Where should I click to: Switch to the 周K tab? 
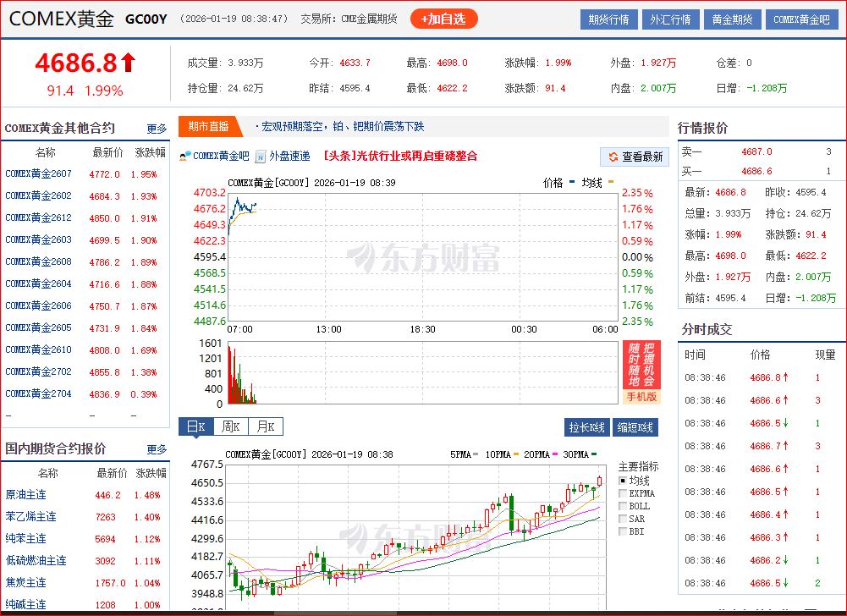click(231, 426)
